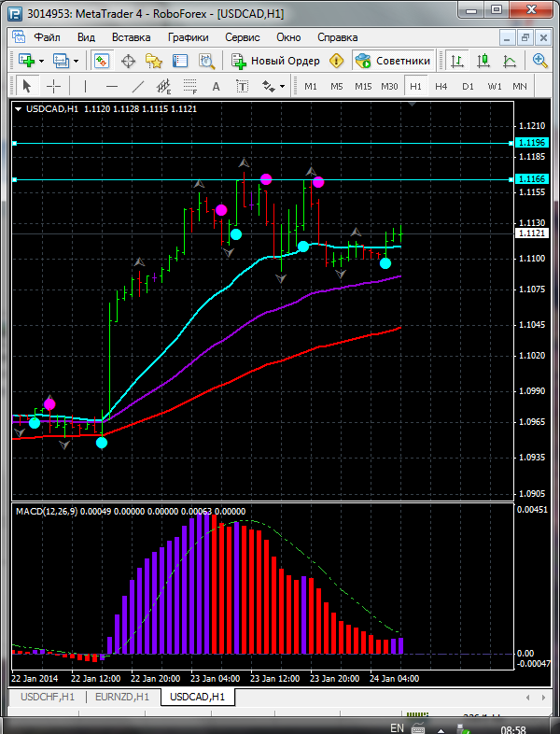Open the Окно menu

click(288, 37)
